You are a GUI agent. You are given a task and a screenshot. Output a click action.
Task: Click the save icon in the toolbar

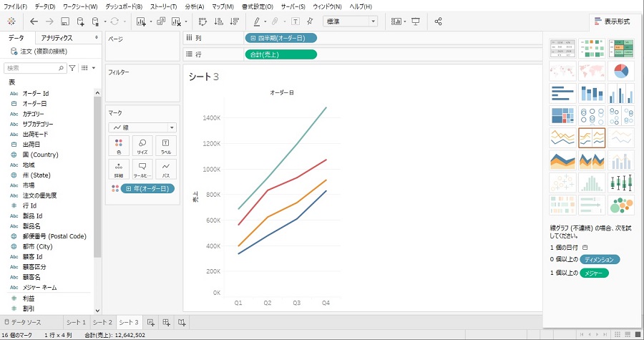click(65, 21)
